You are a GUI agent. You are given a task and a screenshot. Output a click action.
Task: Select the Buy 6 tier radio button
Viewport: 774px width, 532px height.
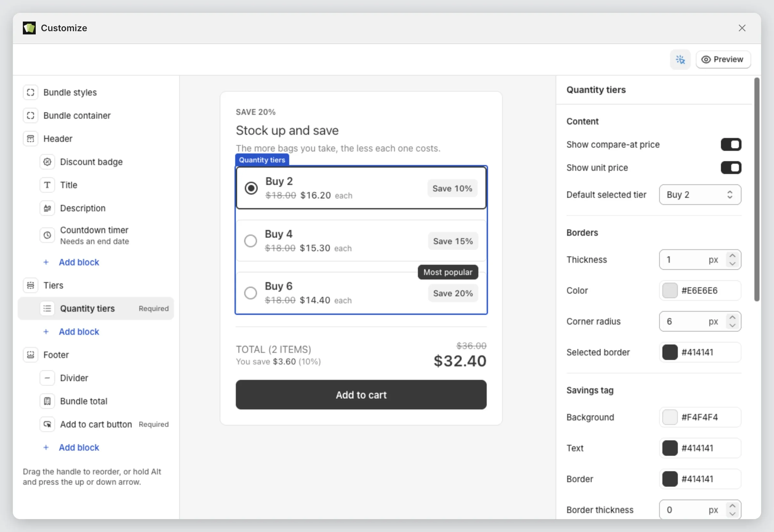tap(250, 293)
